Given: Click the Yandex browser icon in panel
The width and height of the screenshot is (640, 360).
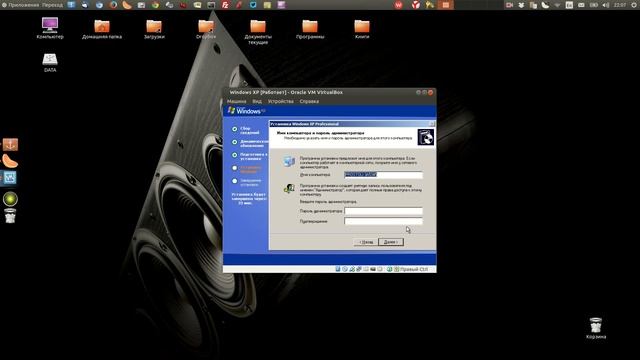Looking at the screenshot, I should click(416, 5).
